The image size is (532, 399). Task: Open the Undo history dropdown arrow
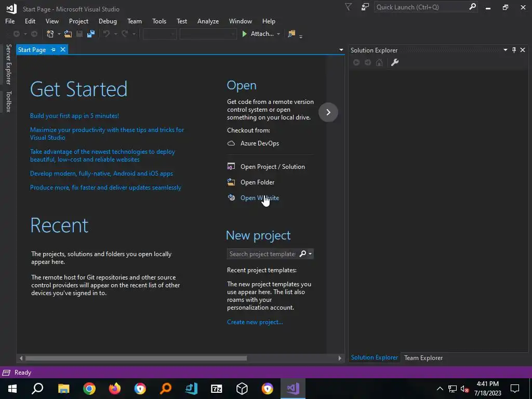(x=115, y=34)
